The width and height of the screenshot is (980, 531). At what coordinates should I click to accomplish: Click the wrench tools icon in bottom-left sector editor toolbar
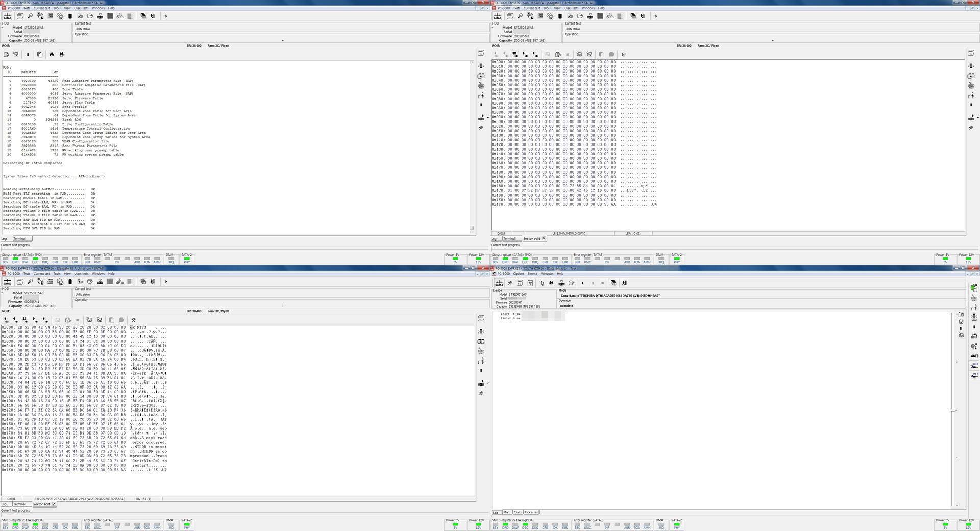pyautogui.click(x=133, y=320)
